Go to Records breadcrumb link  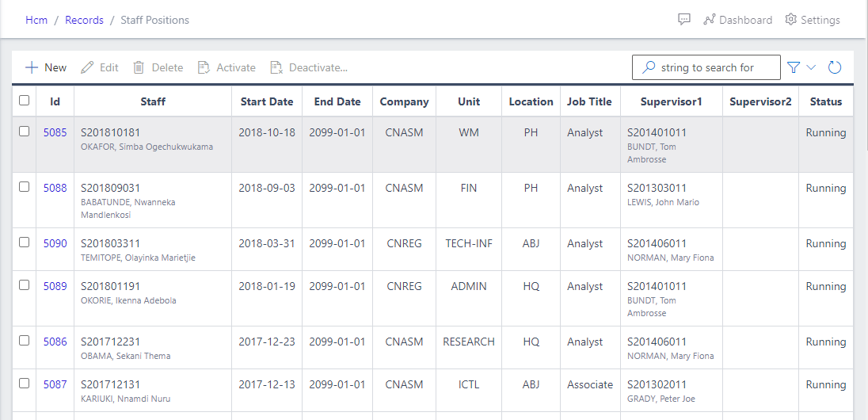84,20
